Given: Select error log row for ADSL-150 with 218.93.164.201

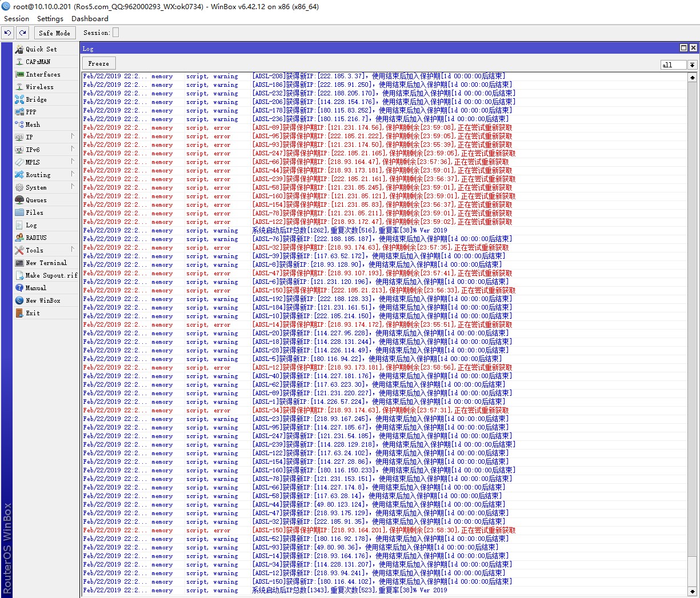Looking at the screenshot, I should pyautogui.click(x=385, y=530).
